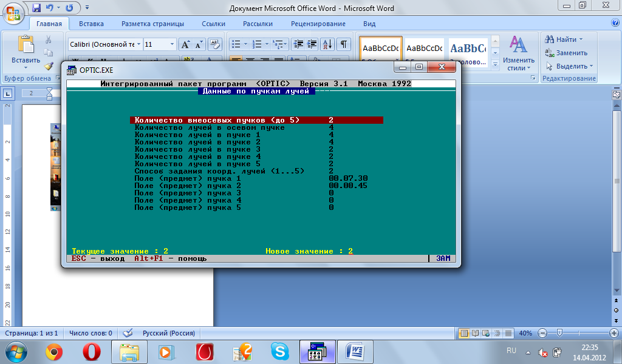Viewport: 622px width, 364px height.
Task: Click the row 'Количество лучей в осевом пучке'
Action: pos(256,127)
